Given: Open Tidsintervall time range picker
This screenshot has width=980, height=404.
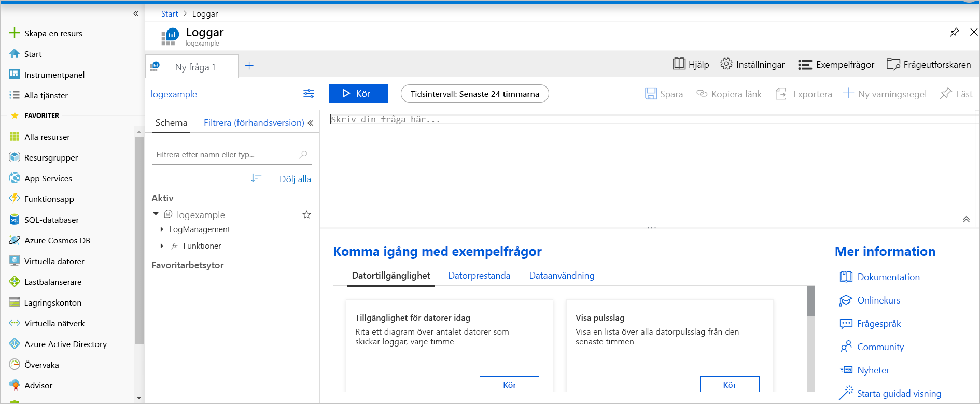Looking at the screenshot, I should (x=474, y=94).
